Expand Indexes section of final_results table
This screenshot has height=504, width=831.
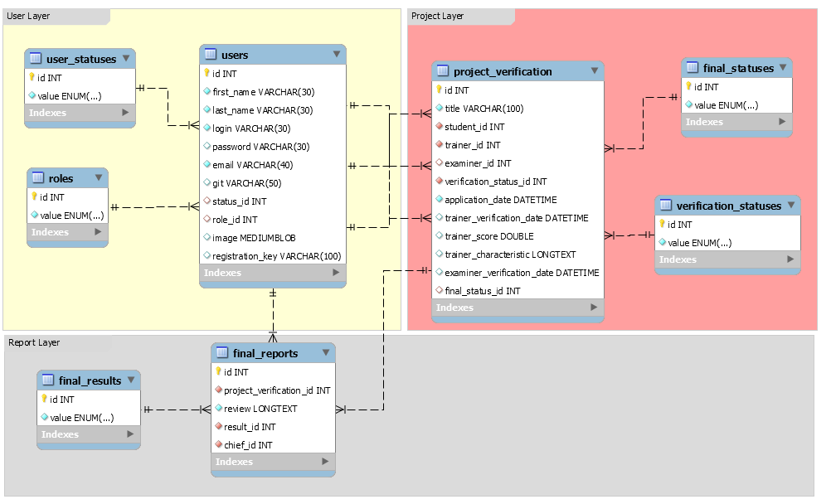130,434
